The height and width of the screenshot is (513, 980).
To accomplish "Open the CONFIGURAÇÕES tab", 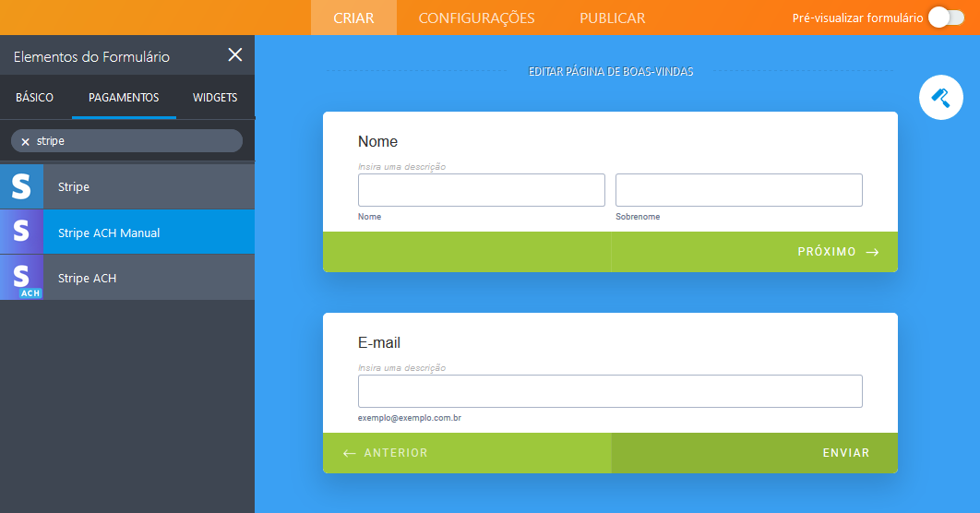I will click(x=476, y=18).
